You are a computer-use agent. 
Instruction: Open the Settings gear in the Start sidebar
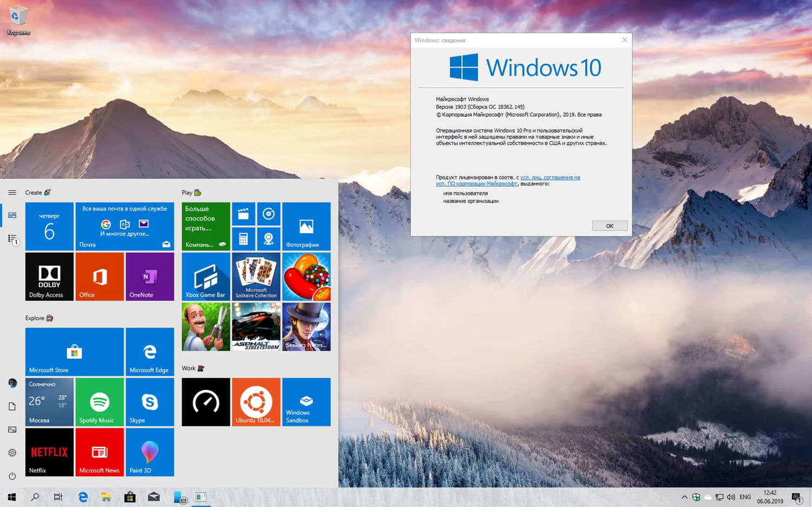tap(12, 452)
